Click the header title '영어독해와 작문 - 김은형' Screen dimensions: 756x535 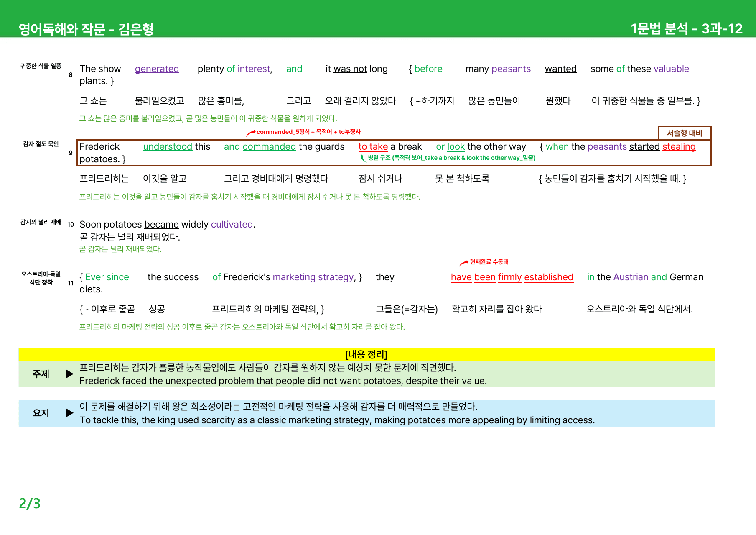tap(86, 29)
